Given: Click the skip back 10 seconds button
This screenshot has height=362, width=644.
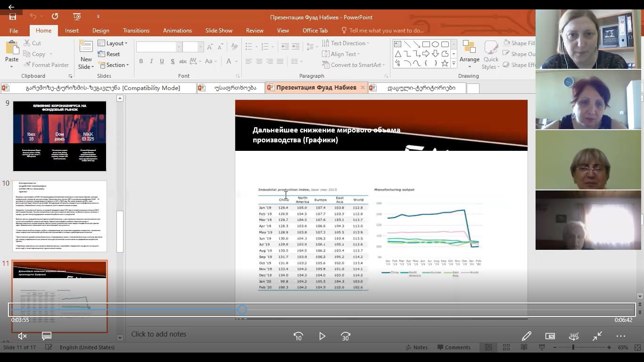Looking at the screenshot, I should [x=298, y=336].
